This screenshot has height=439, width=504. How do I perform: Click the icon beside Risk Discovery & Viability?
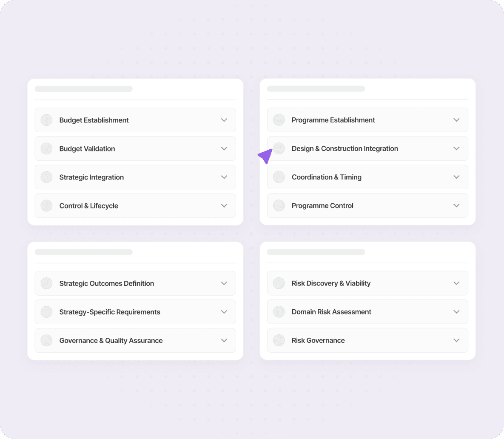pyautogui.click(x=279, y=283)
